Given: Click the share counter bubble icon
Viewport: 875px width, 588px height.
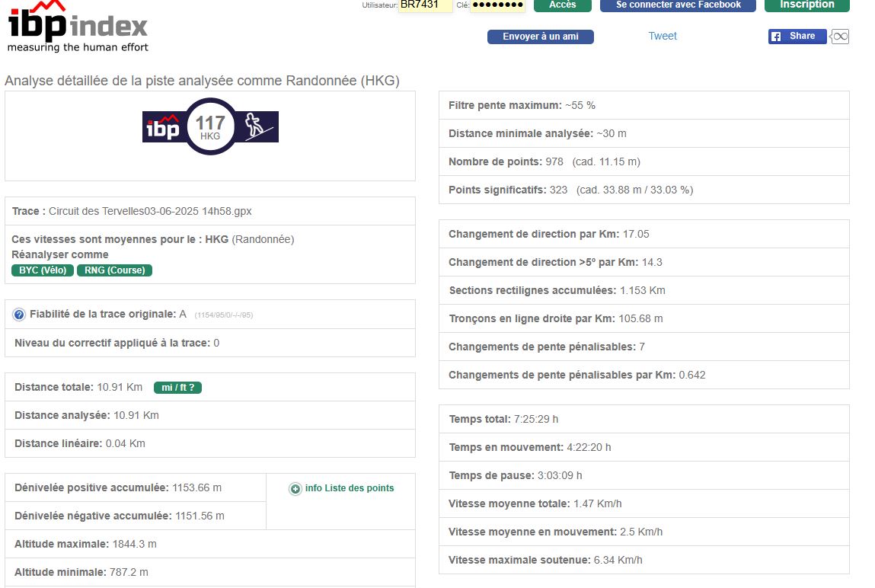Looking at the screenshot, I should (x=840, y=37).
